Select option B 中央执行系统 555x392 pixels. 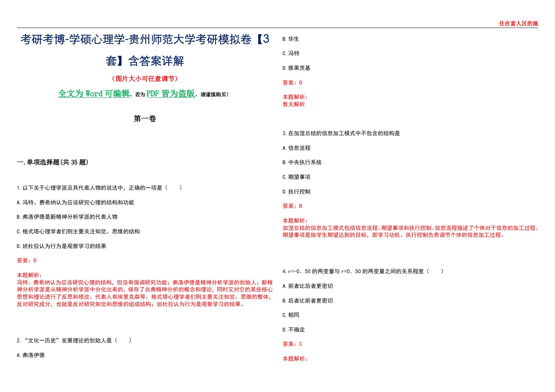point(302,162)
